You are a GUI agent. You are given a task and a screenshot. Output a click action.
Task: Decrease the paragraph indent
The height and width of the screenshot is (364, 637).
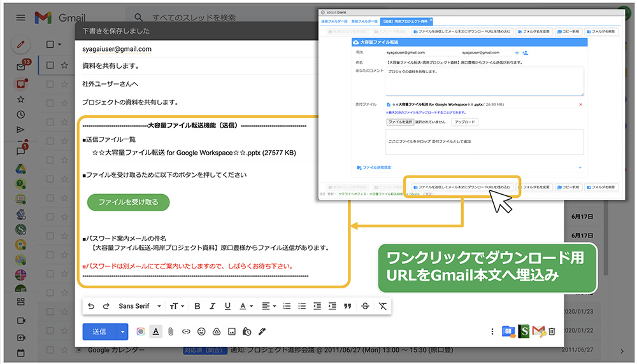point(317,306)
